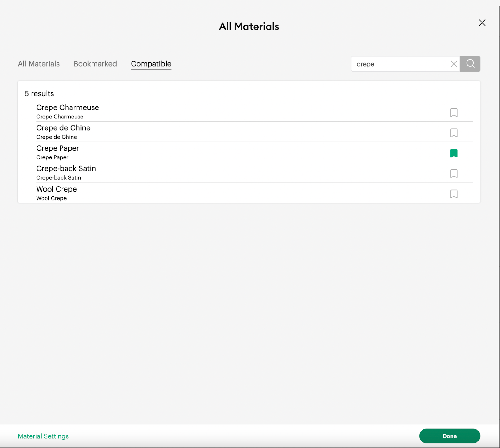Choose Wool Crepe from the list
Viewport: 500px width, 448px height.
[x=57, y=193]
